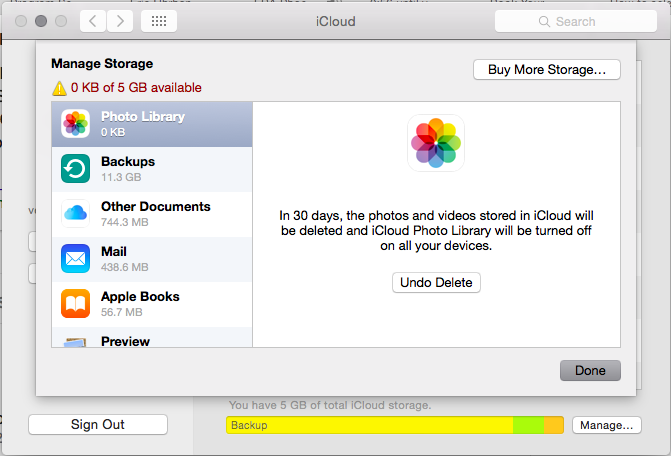This screenshot has width=671, height=456.
Task: Click the Photos icon in Photo Library row
Action: [75, 124]
